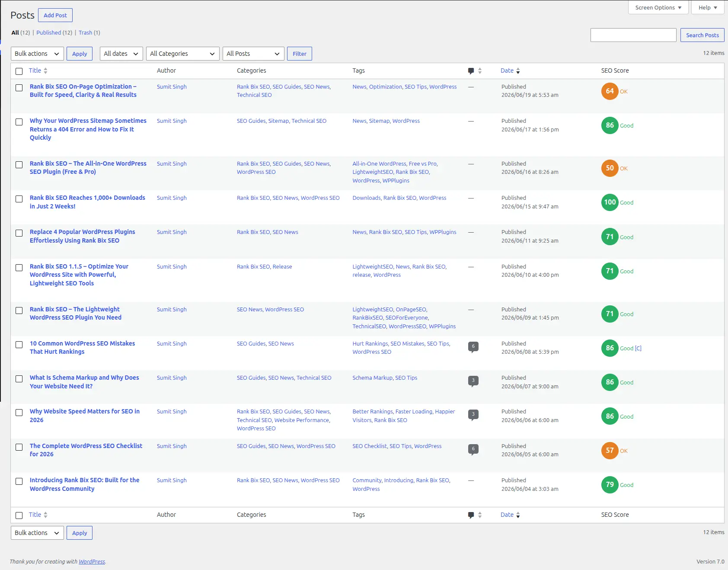Click SEO score 71 badge for Lightweight WordPress SEO Plugin
The image size is (728, 570).
[x=610, y=314]
